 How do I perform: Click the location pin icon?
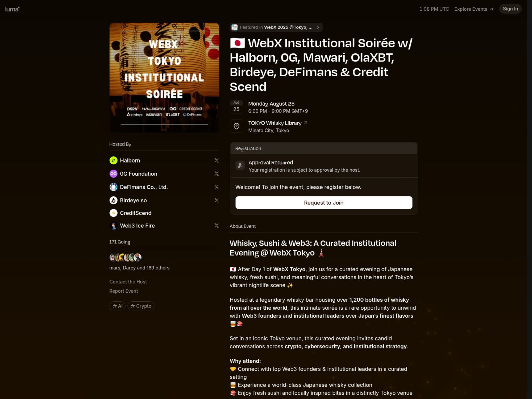pos(236,126)
